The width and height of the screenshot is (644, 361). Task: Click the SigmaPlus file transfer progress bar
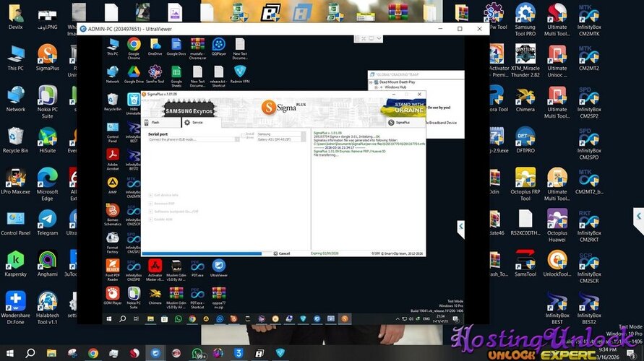tap(202, 253)
